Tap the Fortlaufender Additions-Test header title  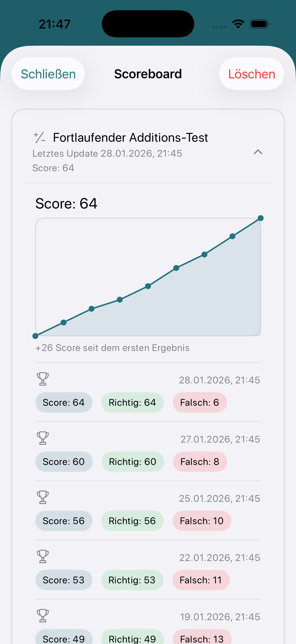pyautogui.click(x=130, y=138)
